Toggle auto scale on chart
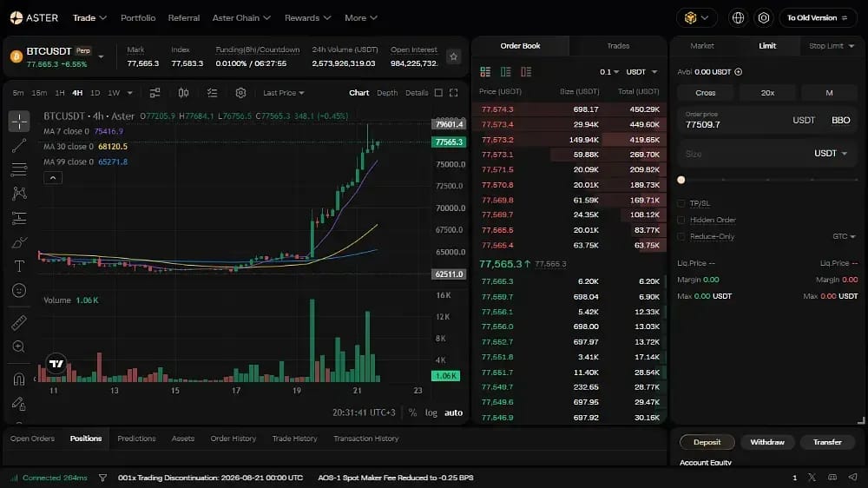 click(x=453, y=412)
